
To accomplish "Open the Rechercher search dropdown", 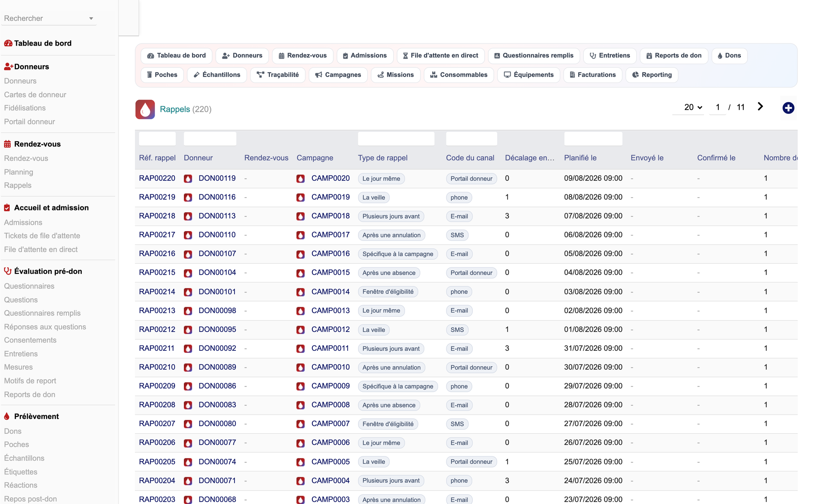I will (49, 18).
